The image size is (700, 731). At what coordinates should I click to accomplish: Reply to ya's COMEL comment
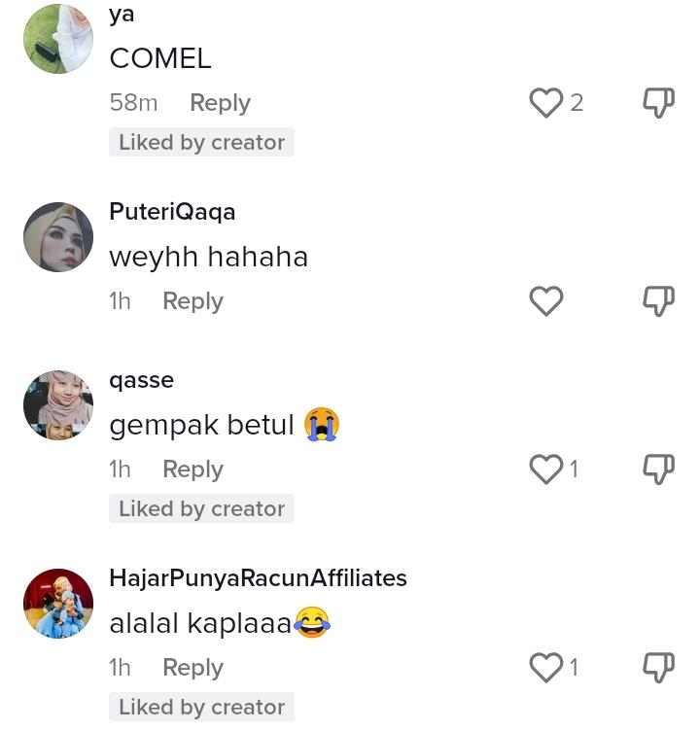[220, 103]
